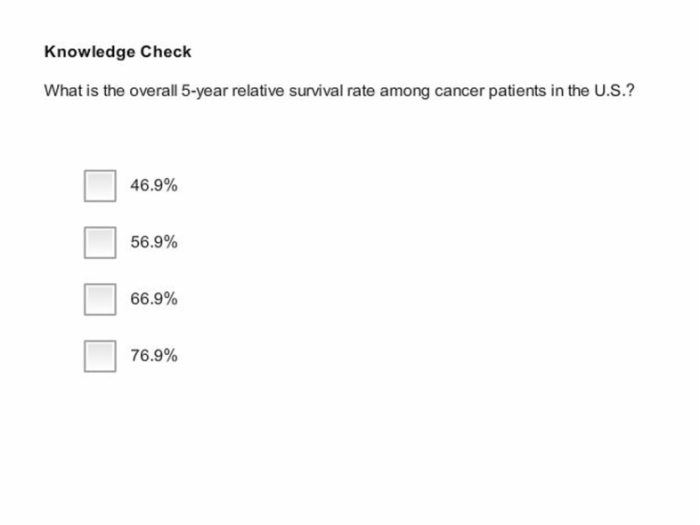Mark the 76.9% option checkbox
Screen dimensions: 700x525
pos(100,356)
